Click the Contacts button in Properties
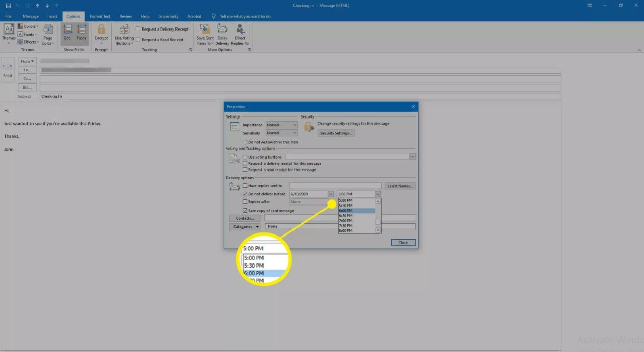 (x=245, y=218)
